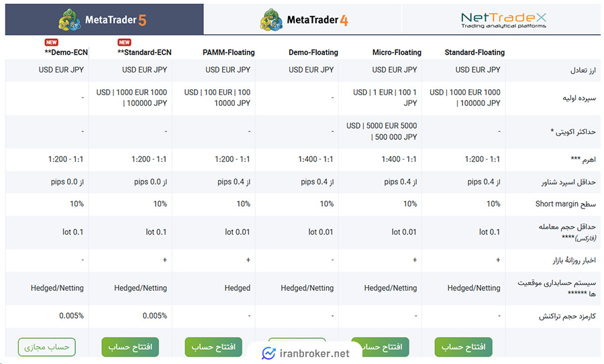Switch to the MetaTrader 4 tab
604x364 pixels.
tap(303, 19)
